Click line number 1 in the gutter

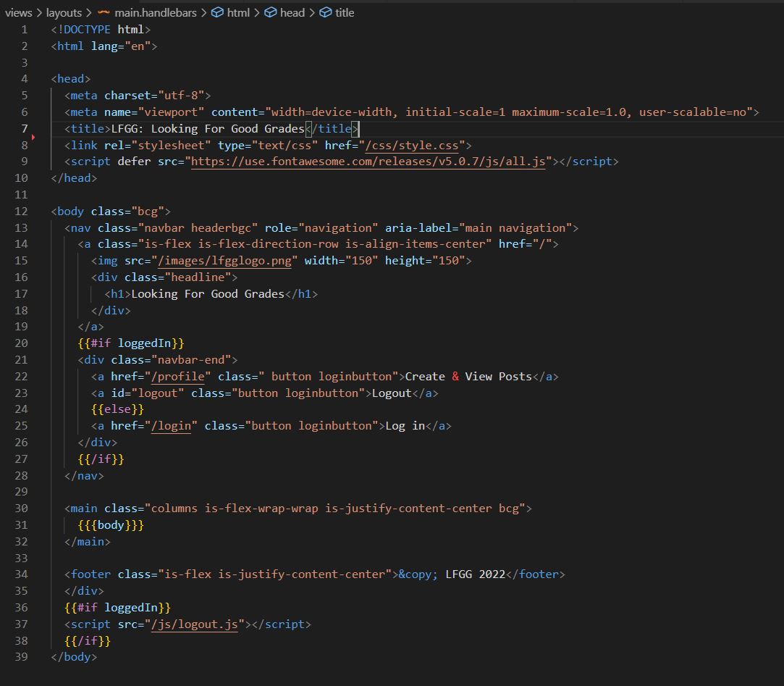pyautogui.click(x=24, y=30)
